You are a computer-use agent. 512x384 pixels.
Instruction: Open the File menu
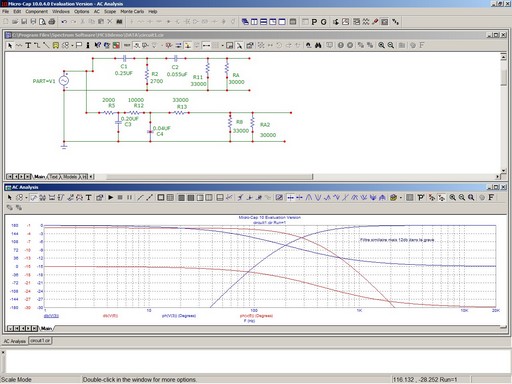click(5, 11)
